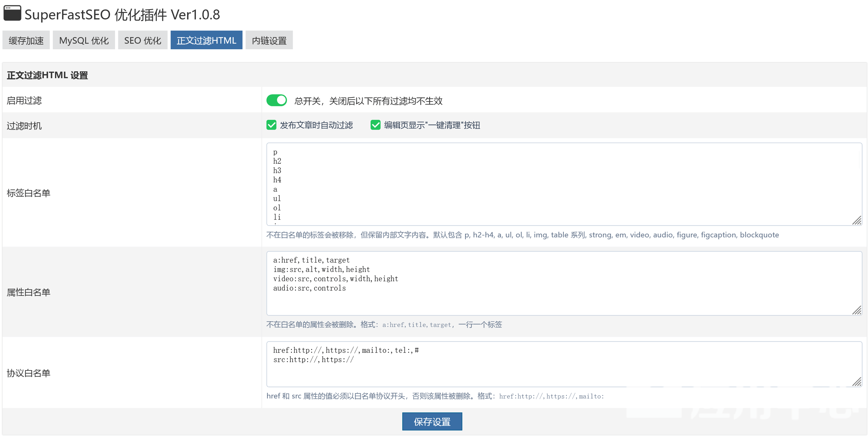Screen dimensions: 868x437
Task: Toggle the 启用过滤 master switch
Action: click(x=277, y=100)
